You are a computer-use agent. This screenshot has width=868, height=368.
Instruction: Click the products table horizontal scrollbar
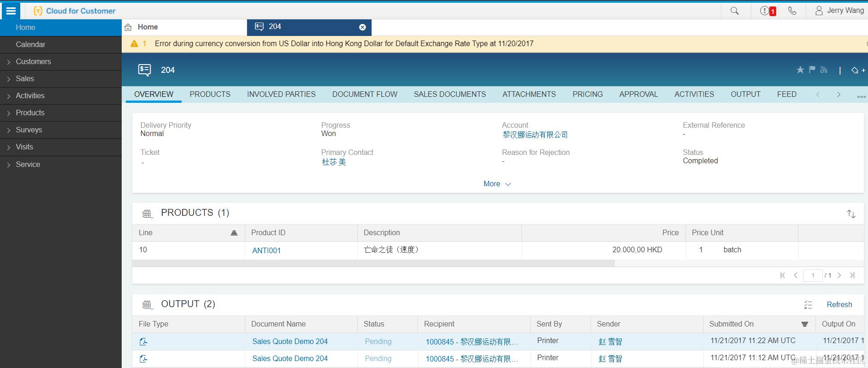pyautogui.click(x=373, y=263)
